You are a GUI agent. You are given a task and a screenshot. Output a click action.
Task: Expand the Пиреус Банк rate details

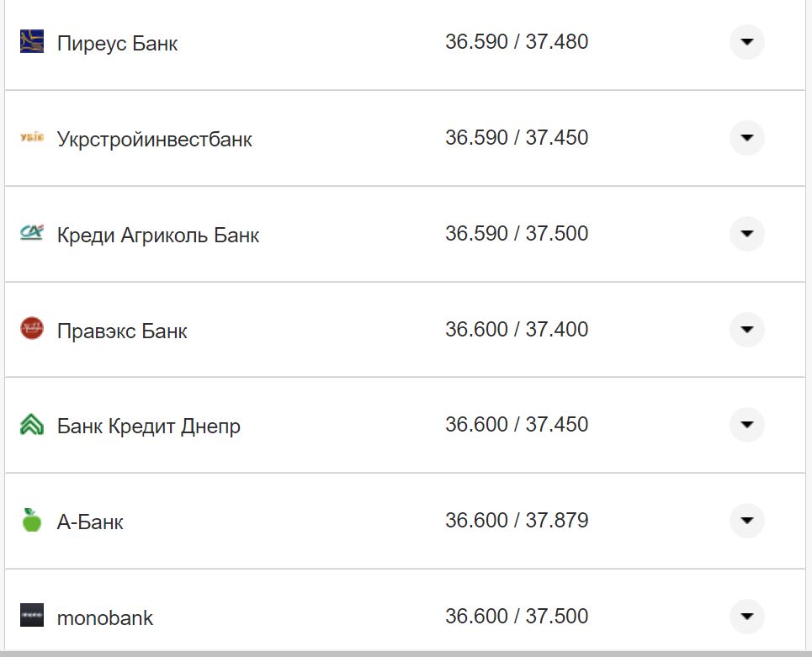[x=746, y=42]
